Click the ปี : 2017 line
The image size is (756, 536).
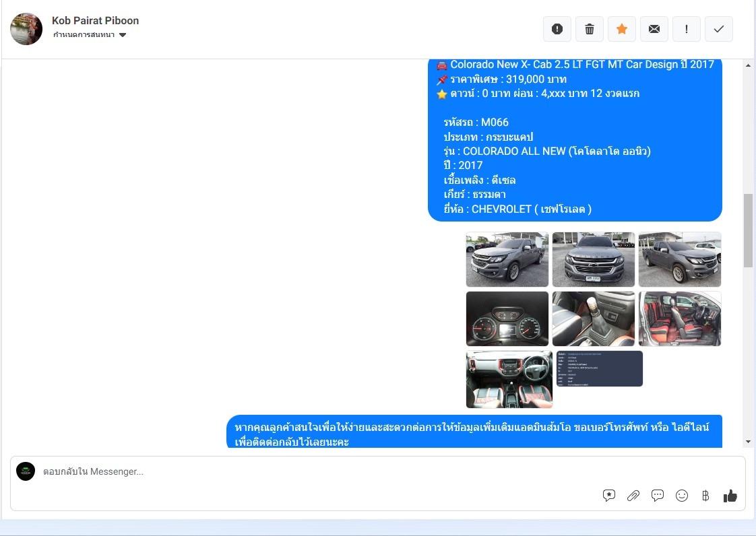click(x=464, y=166)
